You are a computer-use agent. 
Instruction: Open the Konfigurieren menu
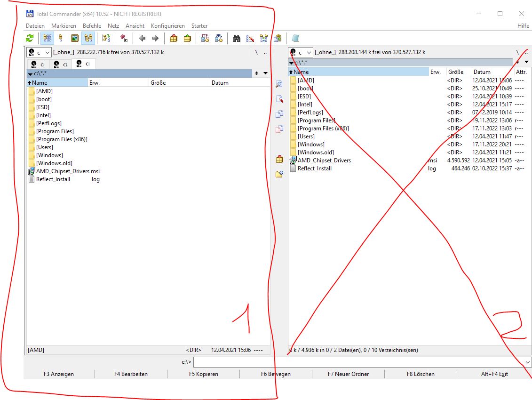tap(168, 26)
